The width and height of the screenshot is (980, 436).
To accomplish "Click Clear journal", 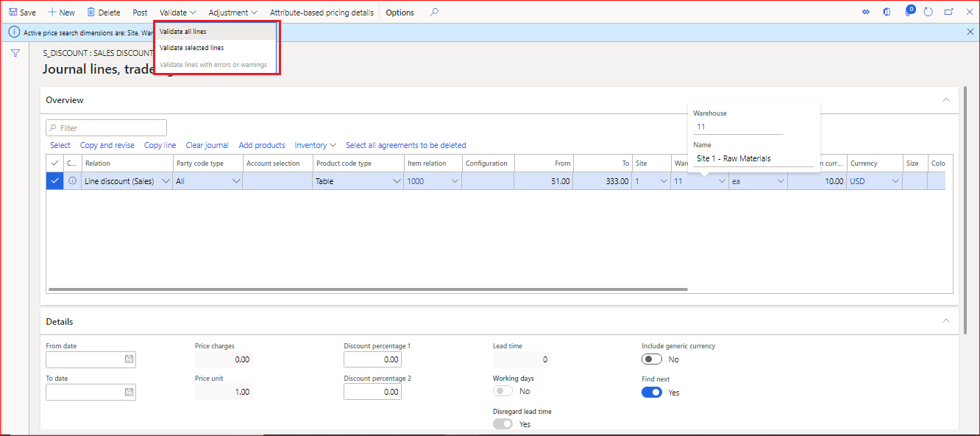I will (x=207, y=145).
